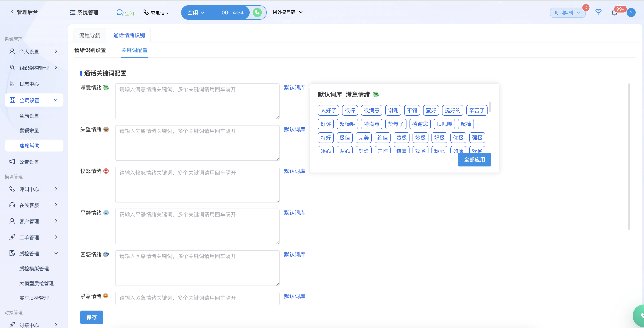Switch to the 流程导航 tab
This screenshot has height=328, width=644.
[90, 35]
